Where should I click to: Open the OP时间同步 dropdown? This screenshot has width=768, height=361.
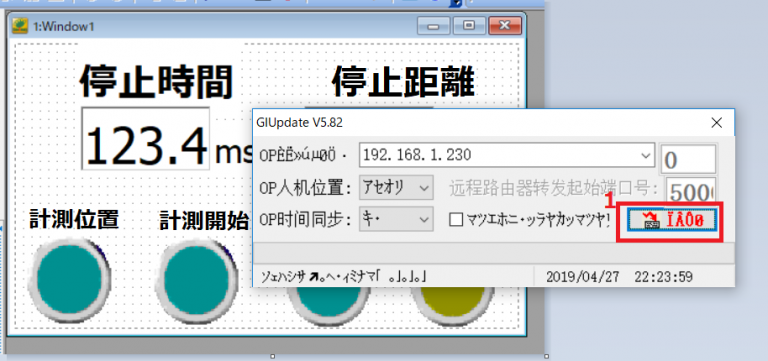point(396,219)
